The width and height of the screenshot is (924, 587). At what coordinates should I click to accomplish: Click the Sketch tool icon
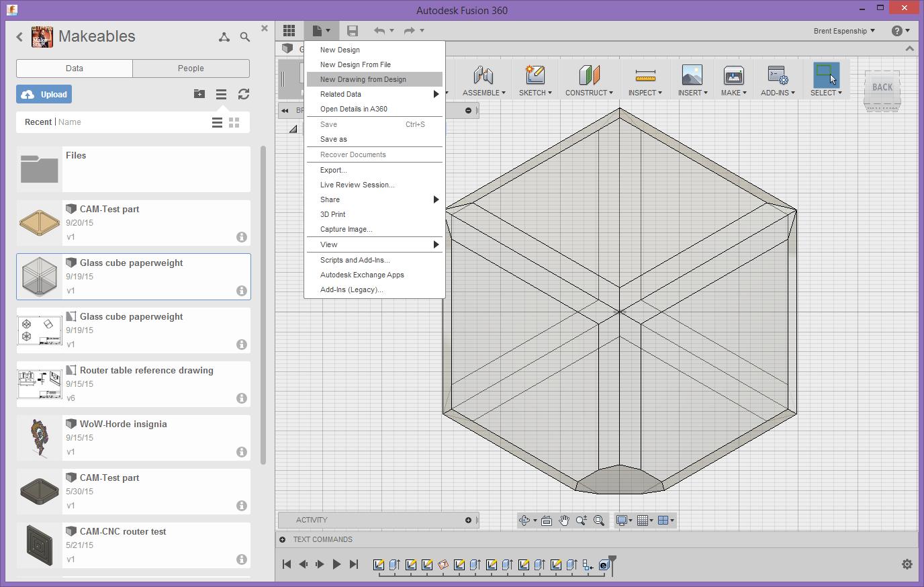pos(535,75)
